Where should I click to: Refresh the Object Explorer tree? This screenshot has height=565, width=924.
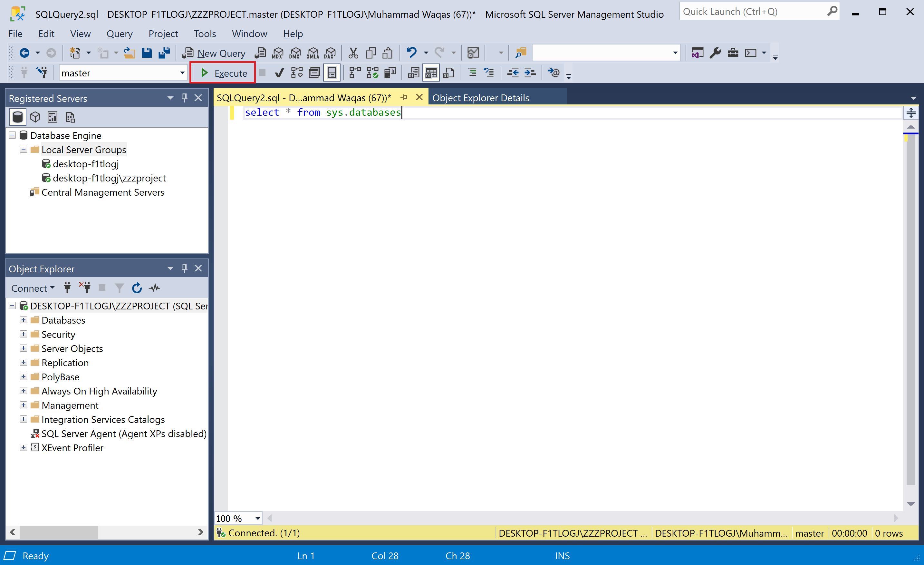[x=137, y=288]
